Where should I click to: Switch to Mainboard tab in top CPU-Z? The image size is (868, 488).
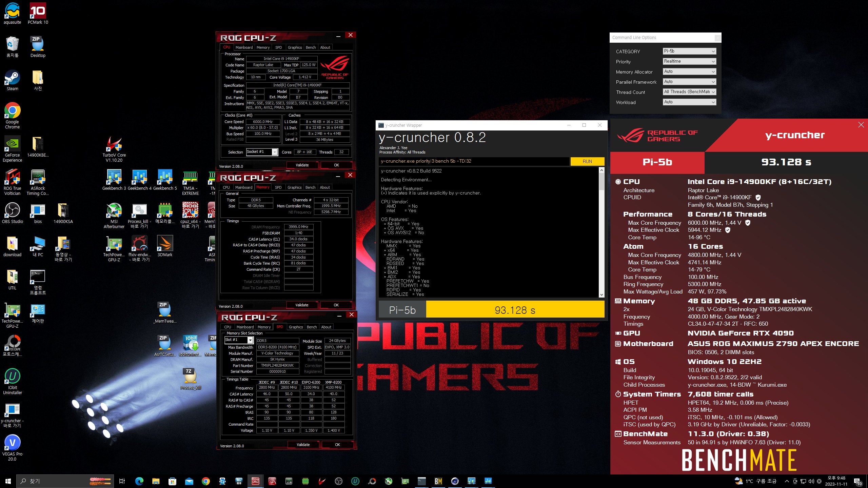(244, 47)
